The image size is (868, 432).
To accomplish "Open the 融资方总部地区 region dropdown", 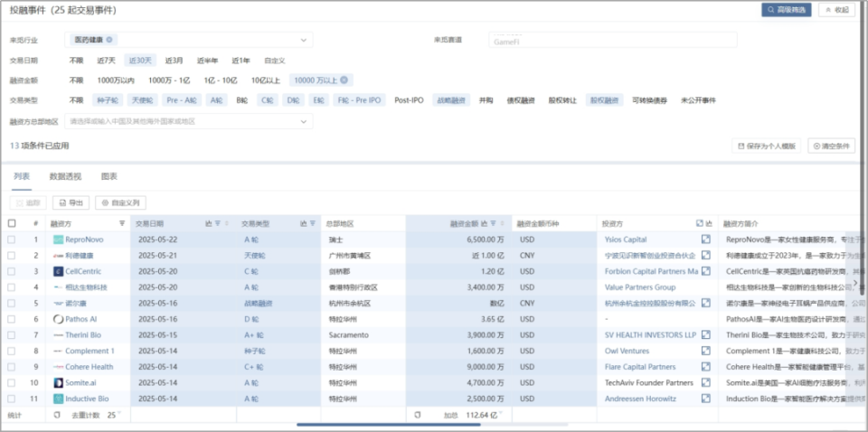I will [189, 121].
